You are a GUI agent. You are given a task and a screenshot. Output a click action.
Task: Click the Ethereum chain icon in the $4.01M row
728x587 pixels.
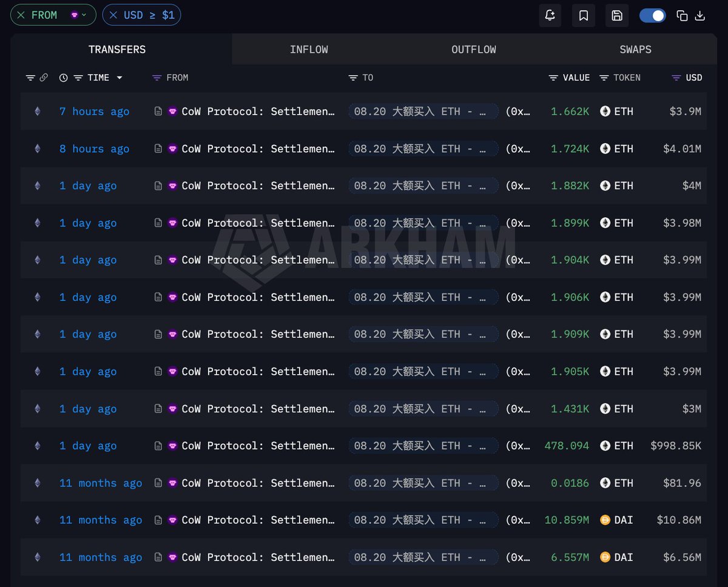point(38,149)
